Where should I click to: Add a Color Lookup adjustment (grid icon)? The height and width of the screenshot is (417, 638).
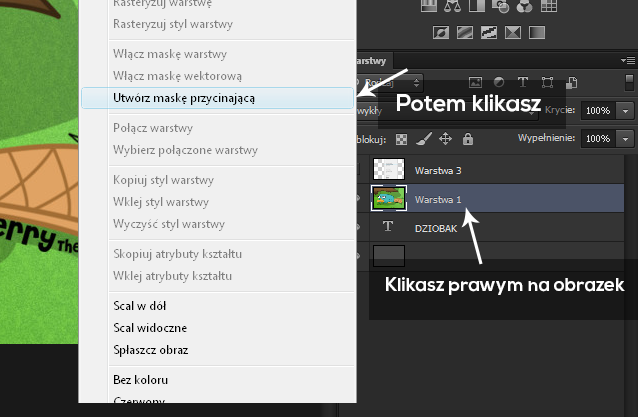coord(548,6)
